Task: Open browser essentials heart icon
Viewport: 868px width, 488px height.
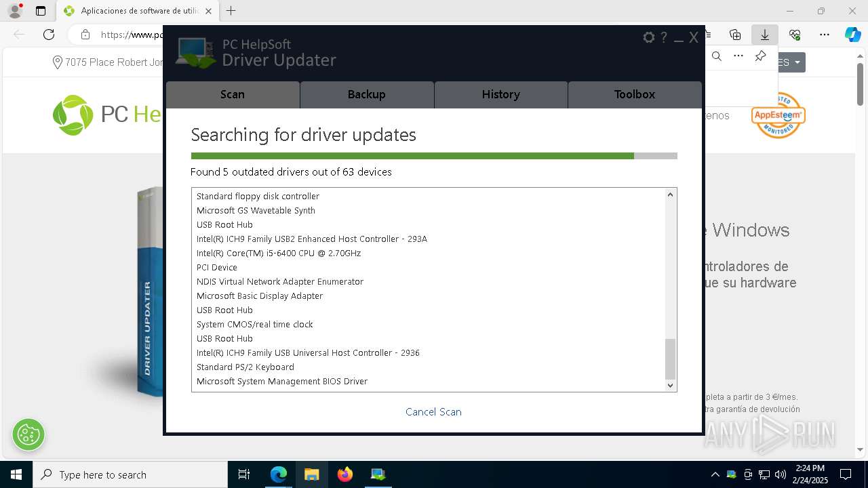Action: (795, 35)
